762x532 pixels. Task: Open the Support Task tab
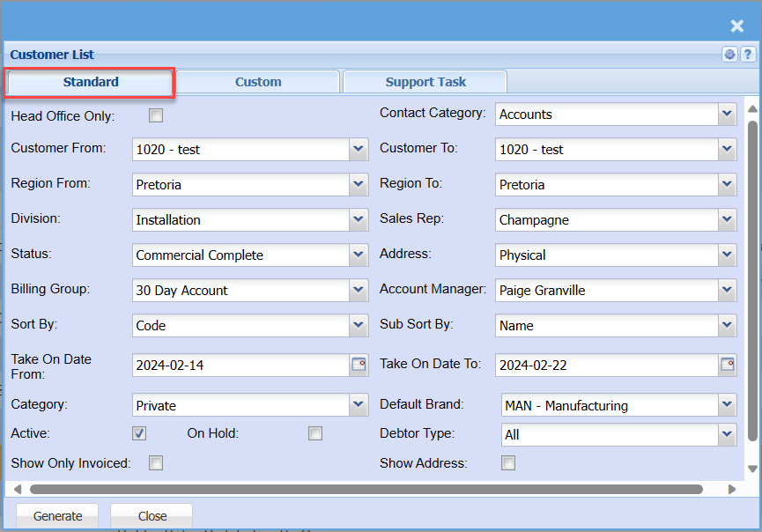pos(425,82)
